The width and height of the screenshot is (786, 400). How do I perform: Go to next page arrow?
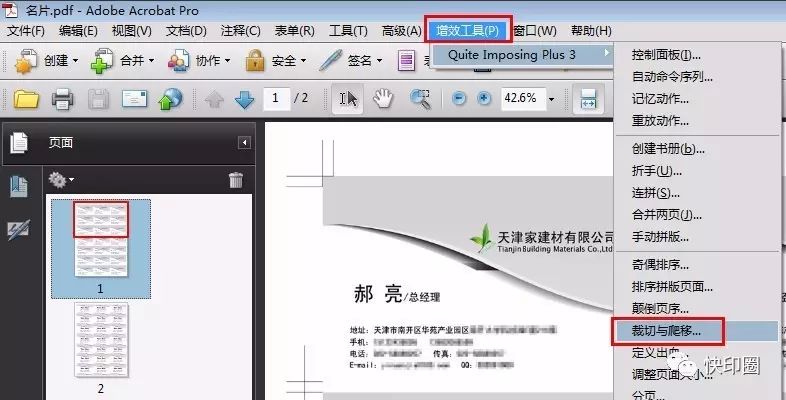(x=245, y=99)
